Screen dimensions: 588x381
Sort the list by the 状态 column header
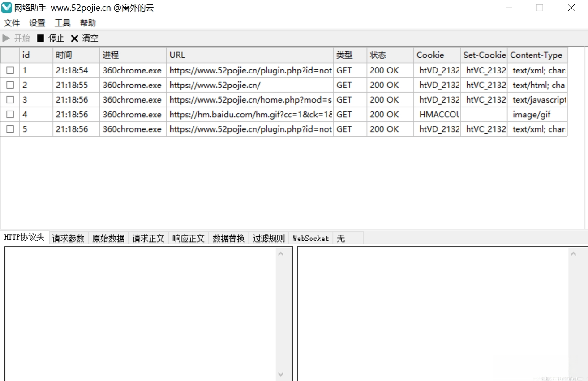(x=391, y=55)
